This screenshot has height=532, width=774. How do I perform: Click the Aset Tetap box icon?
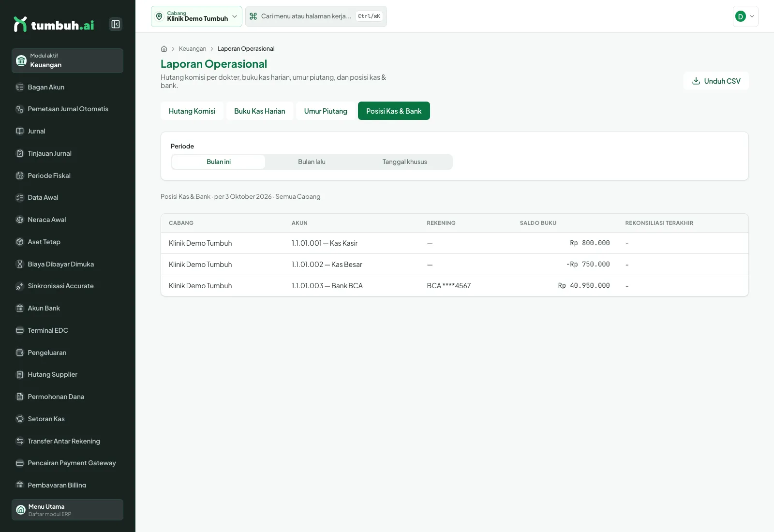coord(20,242)
